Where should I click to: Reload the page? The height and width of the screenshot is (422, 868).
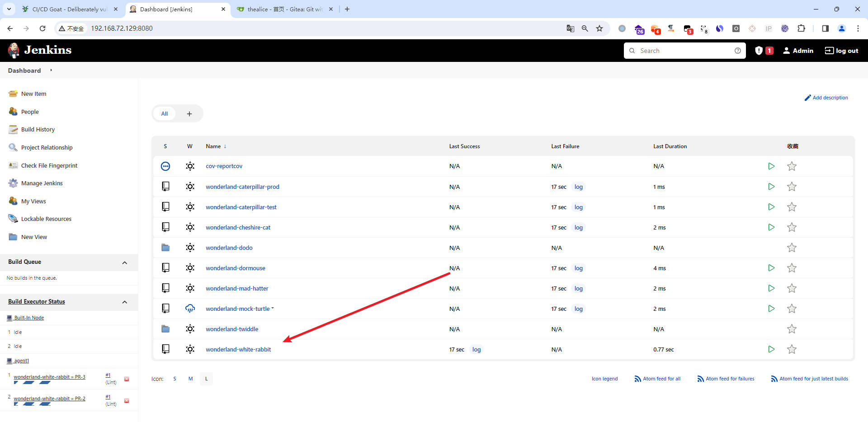pyautogui.click(x=42, y=28)
